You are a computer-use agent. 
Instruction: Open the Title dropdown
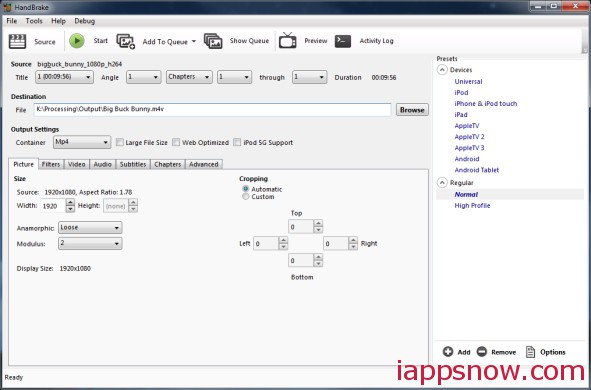[x=64, y=77]
